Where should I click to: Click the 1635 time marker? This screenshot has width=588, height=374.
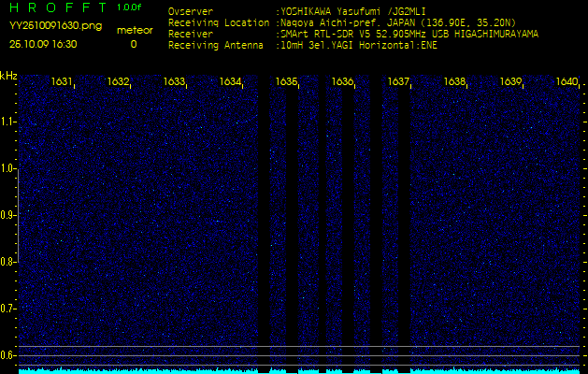click(286, 81)
